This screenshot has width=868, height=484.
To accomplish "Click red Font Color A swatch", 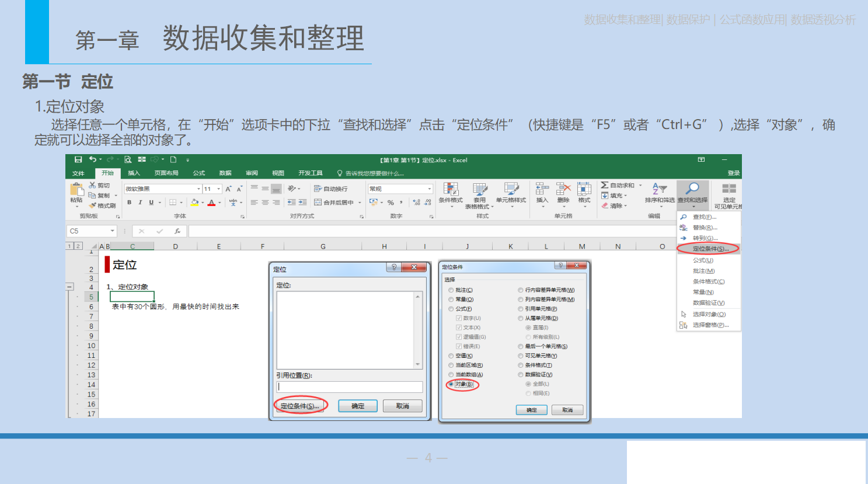I will click(211, 203).
